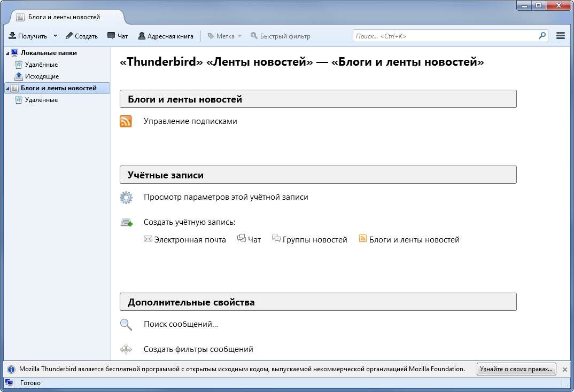Open Удалённые under Блоги и ленты новостей
574x392 pixels.
[x=41, y=100]
